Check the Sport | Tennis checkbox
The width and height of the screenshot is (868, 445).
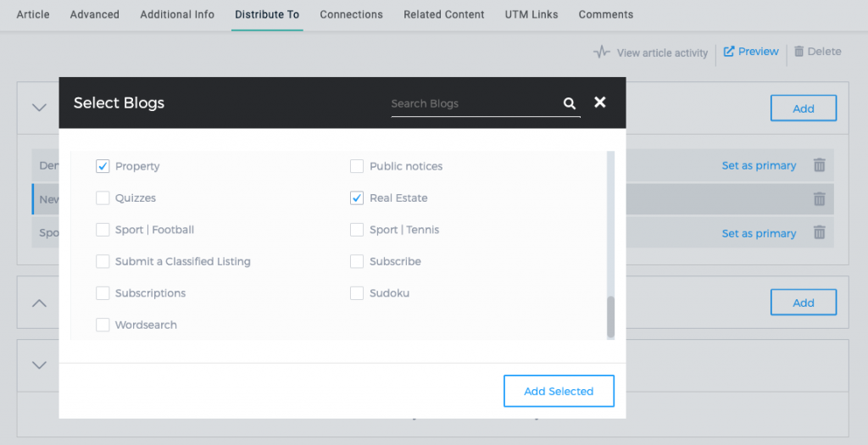357,230
